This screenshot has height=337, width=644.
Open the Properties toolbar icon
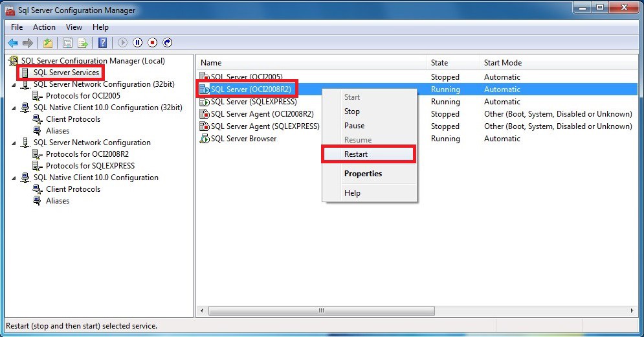tap(67, 43)
